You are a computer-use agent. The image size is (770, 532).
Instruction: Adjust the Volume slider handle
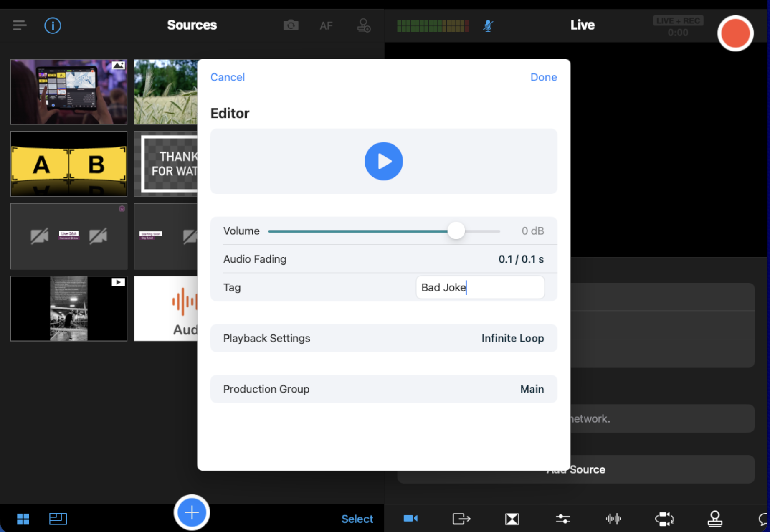(456, 231)
